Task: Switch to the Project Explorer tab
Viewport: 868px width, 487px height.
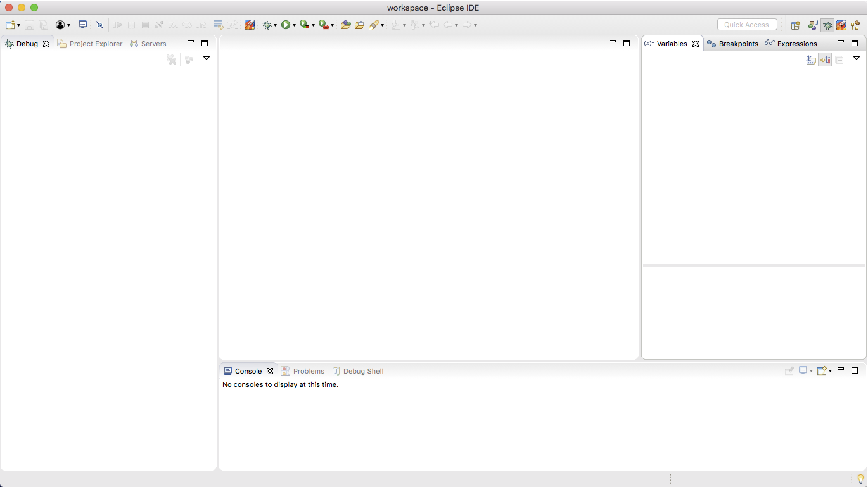Action: [x=90, y=44]
